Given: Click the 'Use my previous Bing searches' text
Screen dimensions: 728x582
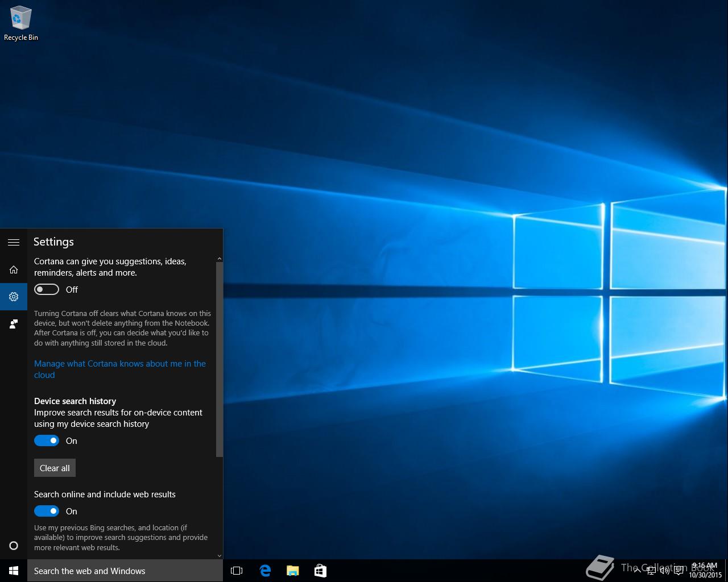Looking at the screenshot, I should pyautogui.click(x=121, y=537).
